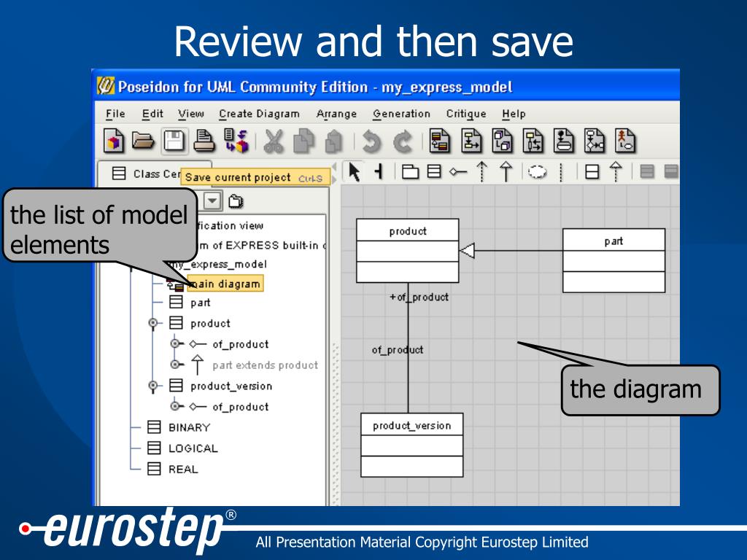Select part extends product tree entry
The image size is (747, 560).
(265, 365)
